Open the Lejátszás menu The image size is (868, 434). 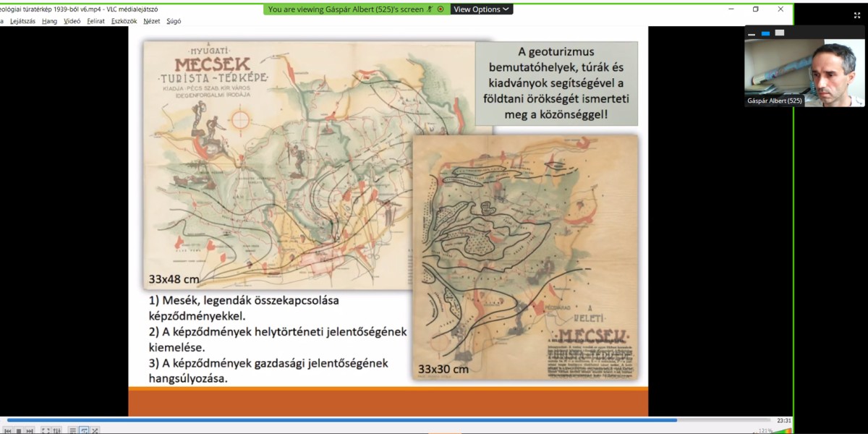(22, 21)
